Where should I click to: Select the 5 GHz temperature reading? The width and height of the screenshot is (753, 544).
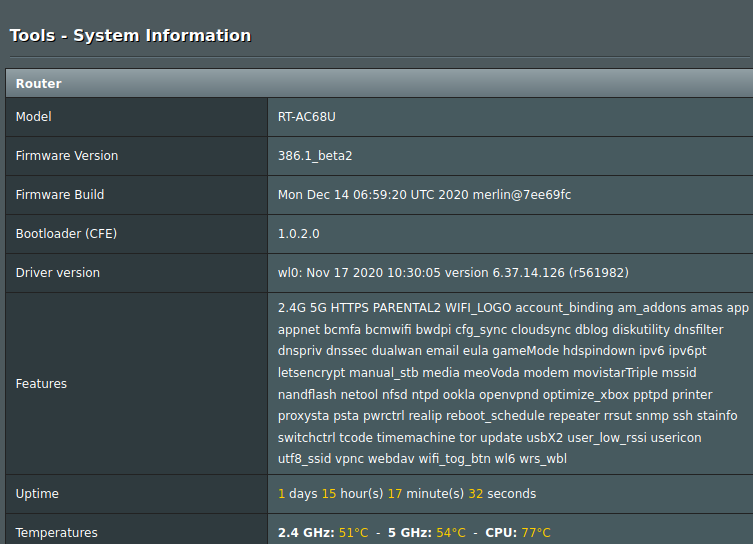click(427, 532)
